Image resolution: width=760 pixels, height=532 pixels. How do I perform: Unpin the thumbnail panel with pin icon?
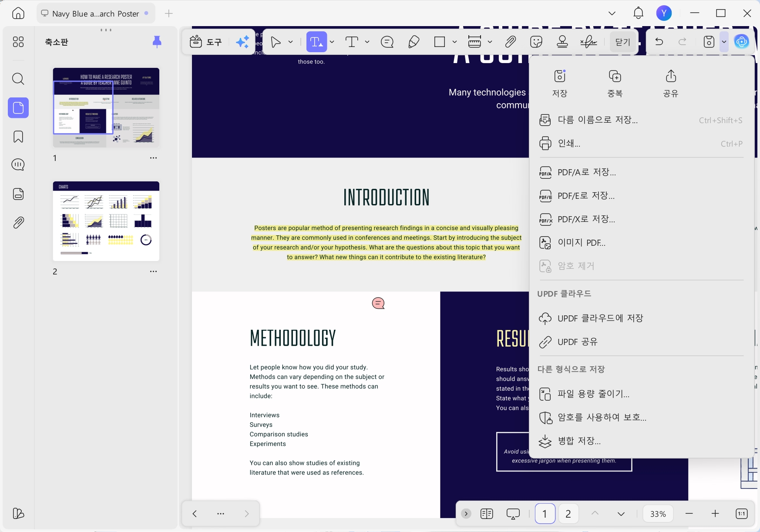pos(157,42)
